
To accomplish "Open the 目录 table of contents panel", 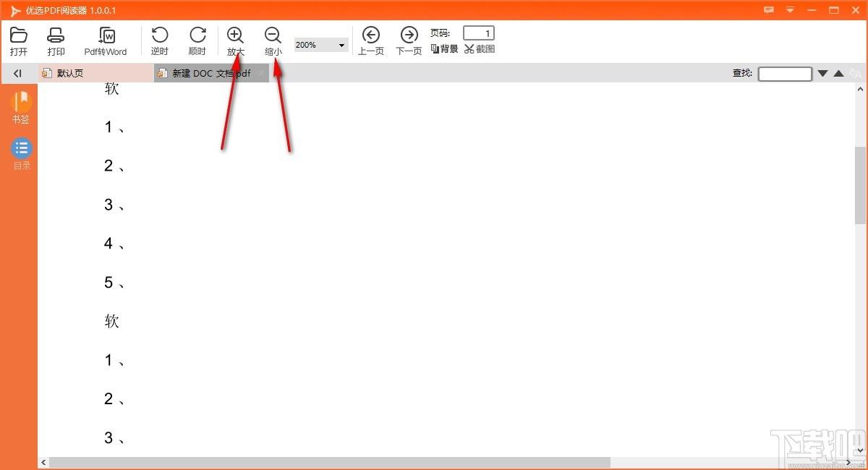I will click(22, 154).
